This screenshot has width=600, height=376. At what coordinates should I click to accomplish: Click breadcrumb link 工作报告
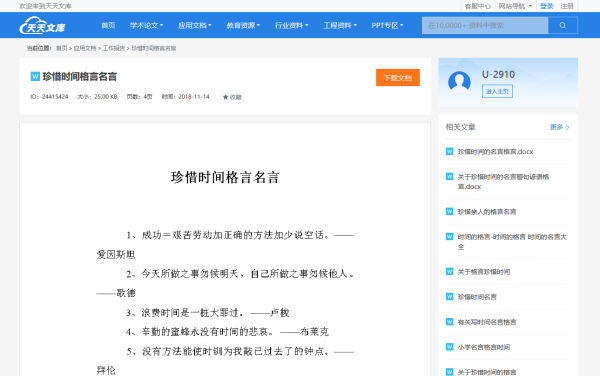(x=114, y=48)
